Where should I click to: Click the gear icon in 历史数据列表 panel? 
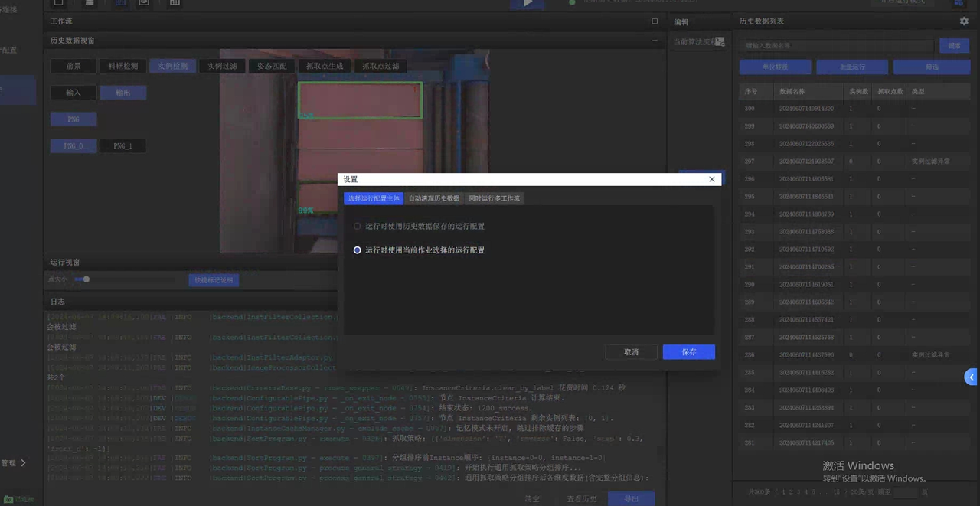(964, 21)
